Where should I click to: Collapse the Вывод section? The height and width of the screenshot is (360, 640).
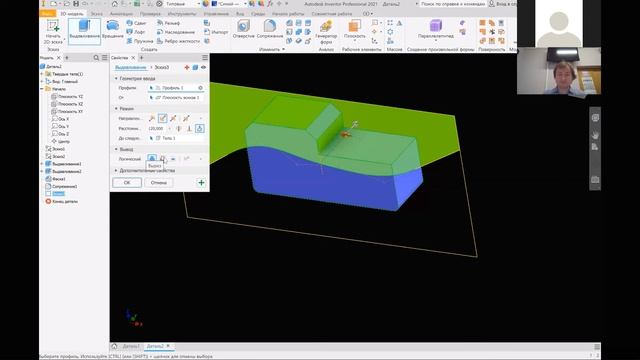pos(116,149)
